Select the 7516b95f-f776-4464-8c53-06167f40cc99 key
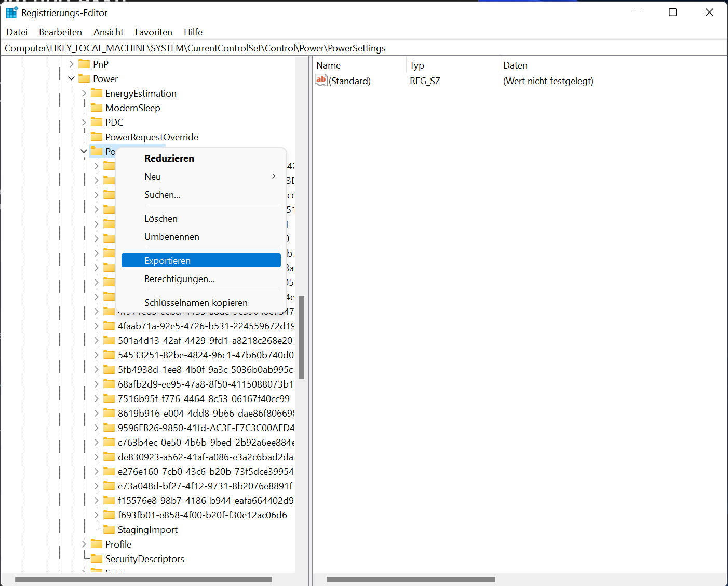Image resolution: width=728 pixels, height=586 pixels. (x=204, y=398)
